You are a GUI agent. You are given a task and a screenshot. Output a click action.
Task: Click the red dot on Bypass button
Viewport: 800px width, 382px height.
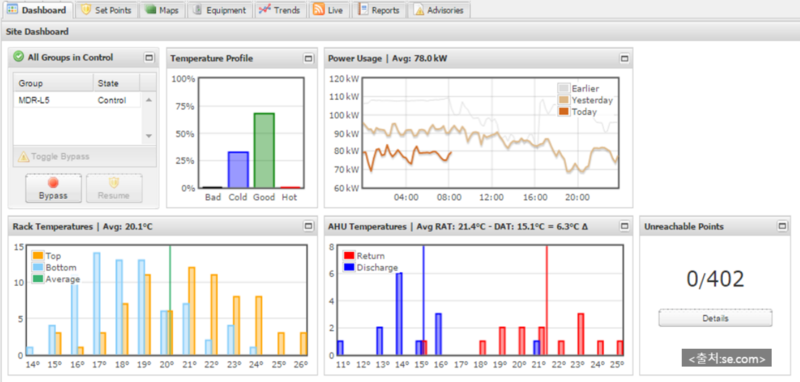pos(53,183)
